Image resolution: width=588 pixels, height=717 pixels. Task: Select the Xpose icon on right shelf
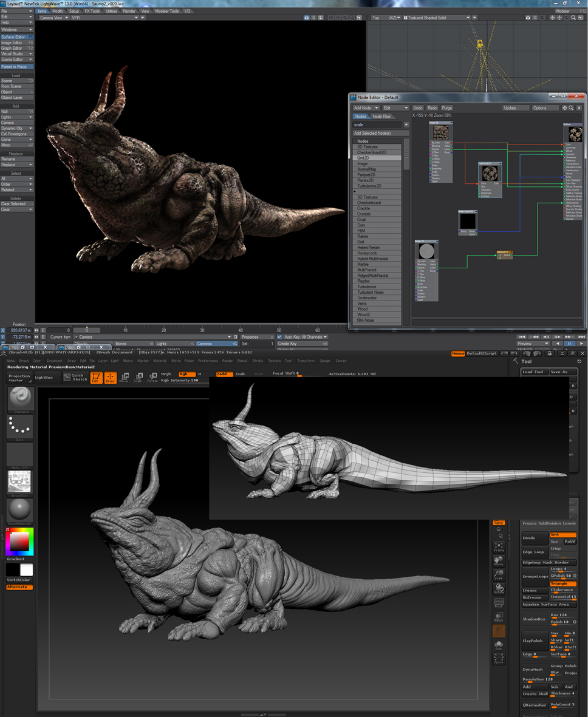pyautogui.click(x=499, y=658)
